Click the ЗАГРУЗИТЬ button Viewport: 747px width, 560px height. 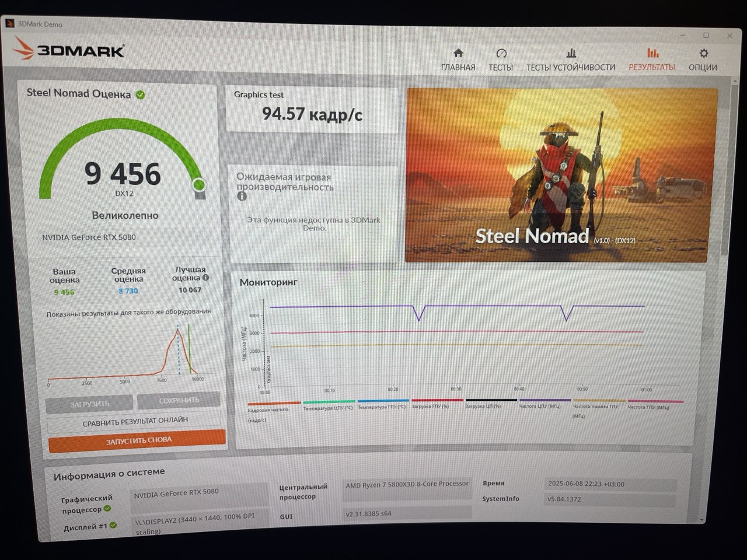tap(89, 404)
